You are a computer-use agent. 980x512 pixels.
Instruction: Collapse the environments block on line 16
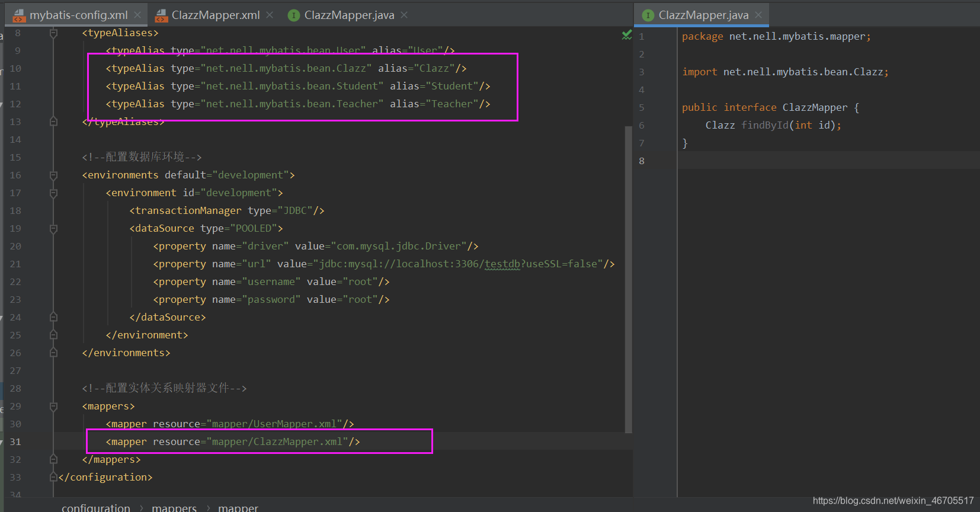(53, 175)
